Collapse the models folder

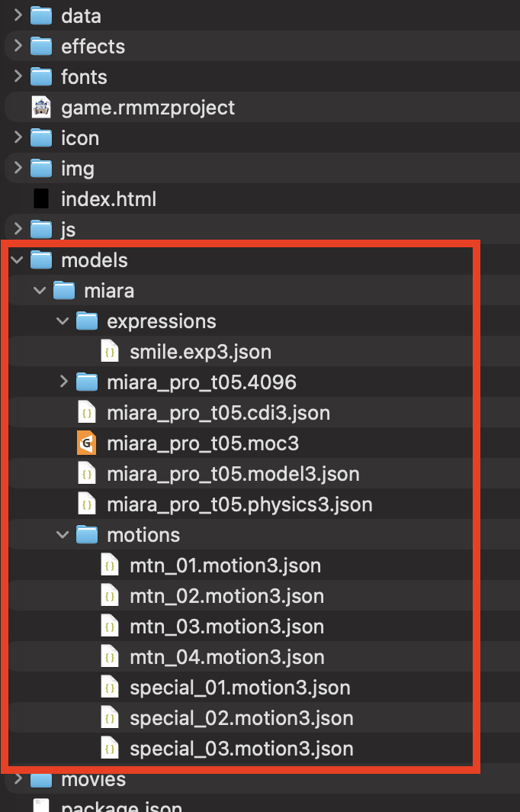pos(18,260)
